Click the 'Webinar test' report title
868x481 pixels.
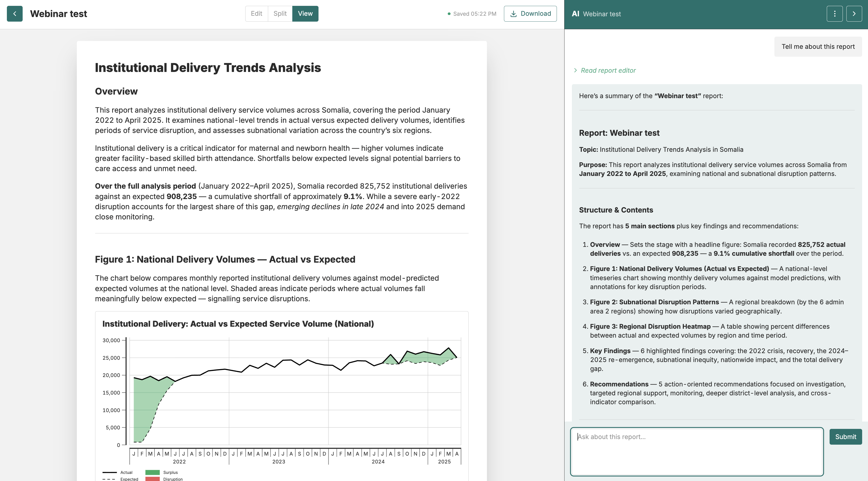[x=59, y=14]
